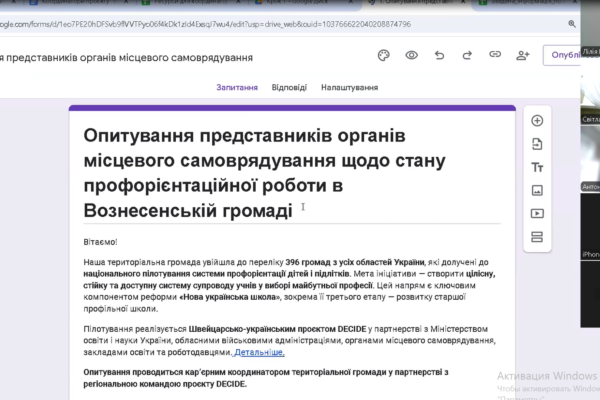
Task: Click the bold text 396 громад з усіх областей України
Action: (355, 262)
